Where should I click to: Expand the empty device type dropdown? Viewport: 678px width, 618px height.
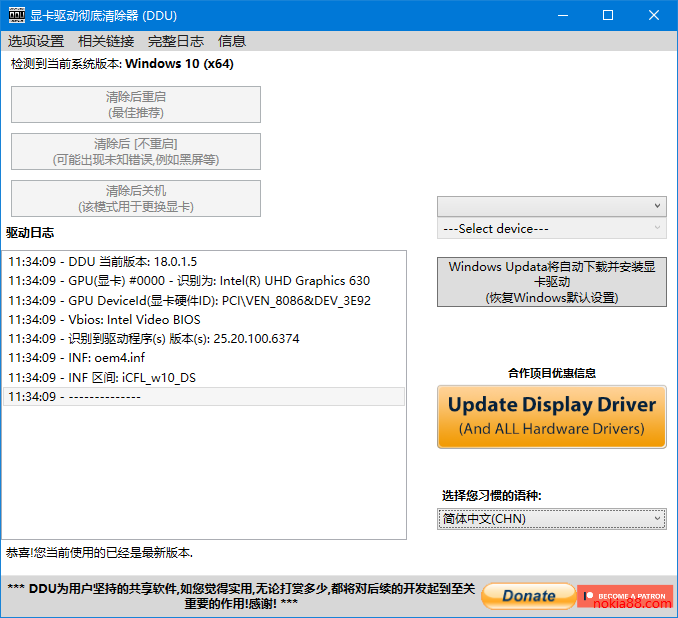tap(552, 206)
